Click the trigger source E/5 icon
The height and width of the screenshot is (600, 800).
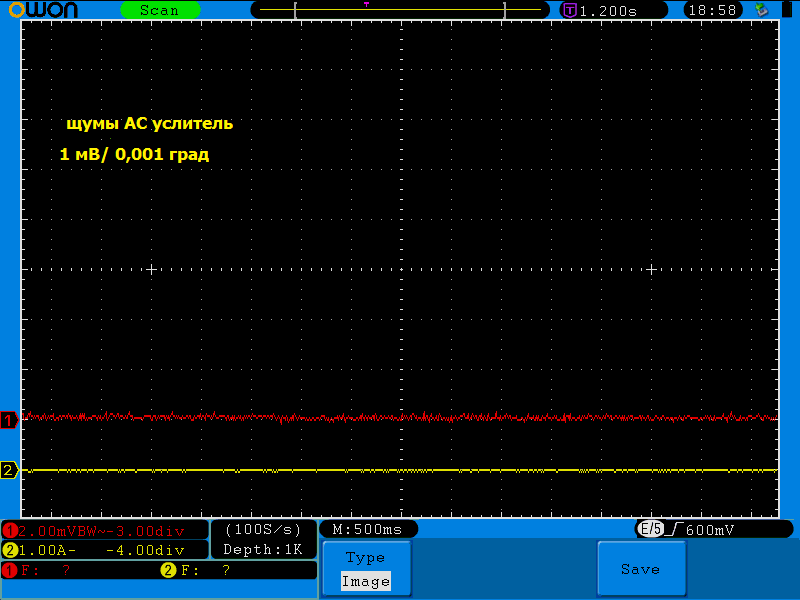click(x=651, y=529)
